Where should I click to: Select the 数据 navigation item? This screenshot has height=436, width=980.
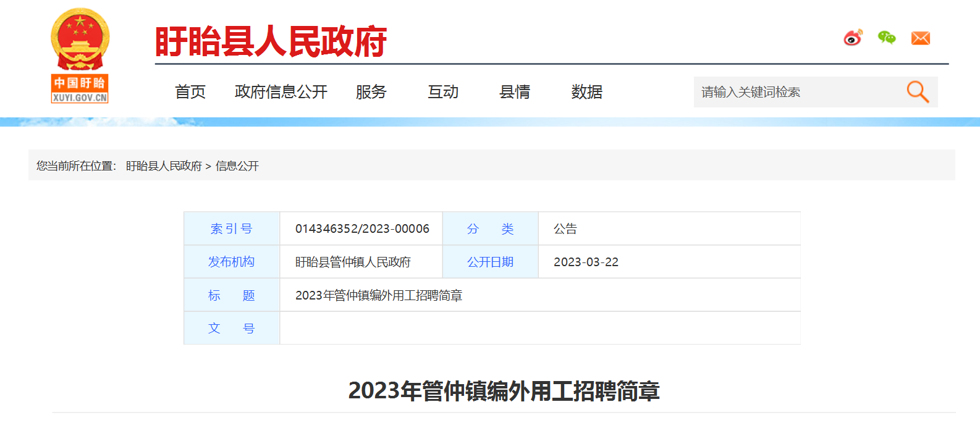point(586,92)
